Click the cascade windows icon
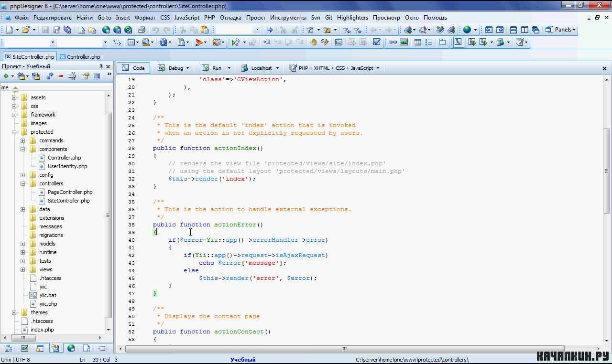 pos(535,30)
